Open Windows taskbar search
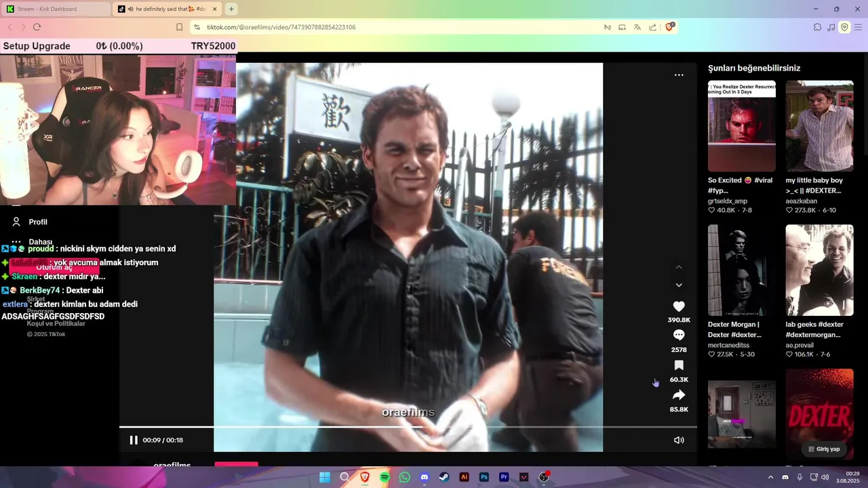Viewport: 868px width, 488px height. (344, 477)
